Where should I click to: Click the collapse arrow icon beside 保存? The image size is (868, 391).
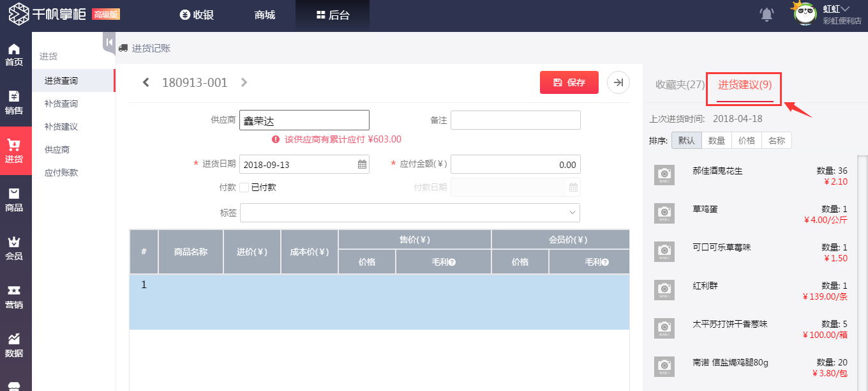pos(618,82)
